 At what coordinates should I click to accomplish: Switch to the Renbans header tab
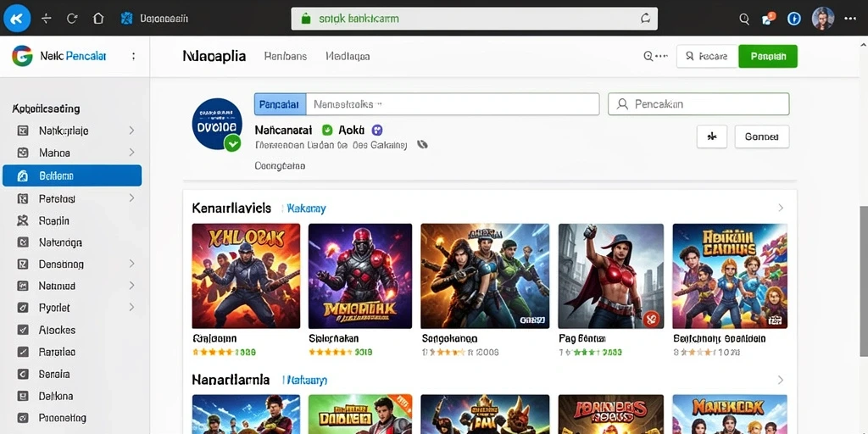(x=286, y=56)
